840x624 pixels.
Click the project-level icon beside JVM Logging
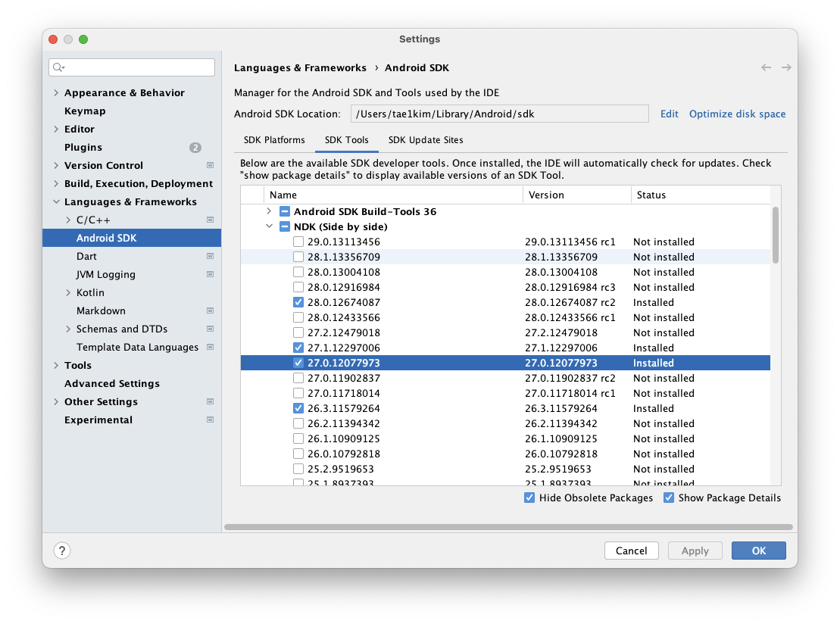[x=210, y=275]
